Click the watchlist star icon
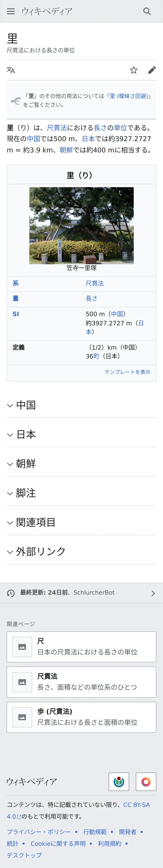Viewport: 163px width, 868px height. point(134,70)
